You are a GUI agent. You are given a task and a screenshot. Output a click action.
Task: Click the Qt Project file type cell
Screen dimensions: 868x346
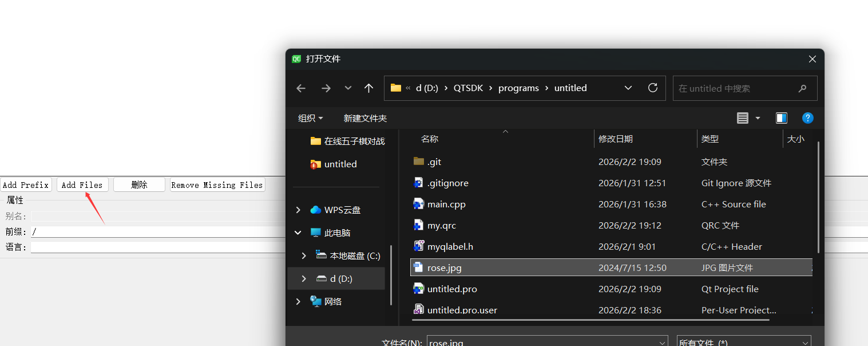[x=730, y=289]
